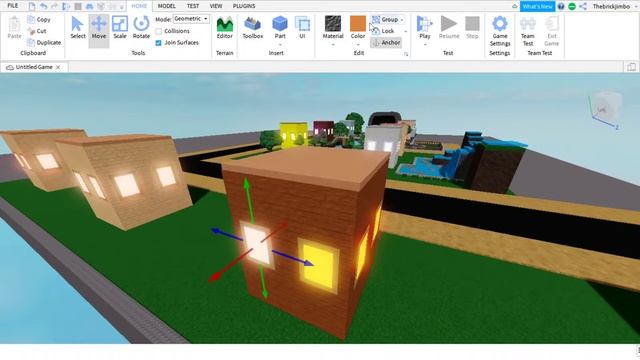This screenshot has height=360, width=640.
Task: Expand the Group dropdown arrow
Action: (402, 20)
